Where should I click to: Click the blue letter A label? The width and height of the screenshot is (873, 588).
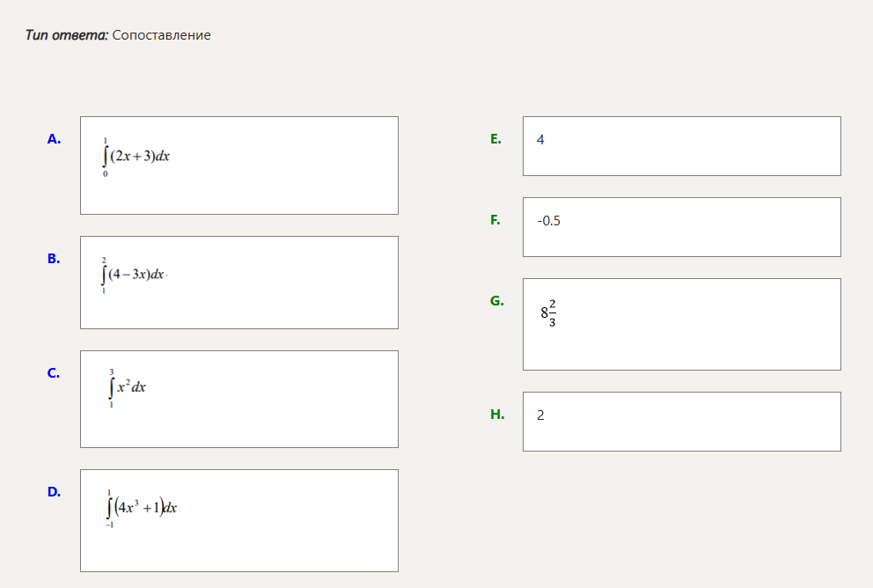(54, 138)
